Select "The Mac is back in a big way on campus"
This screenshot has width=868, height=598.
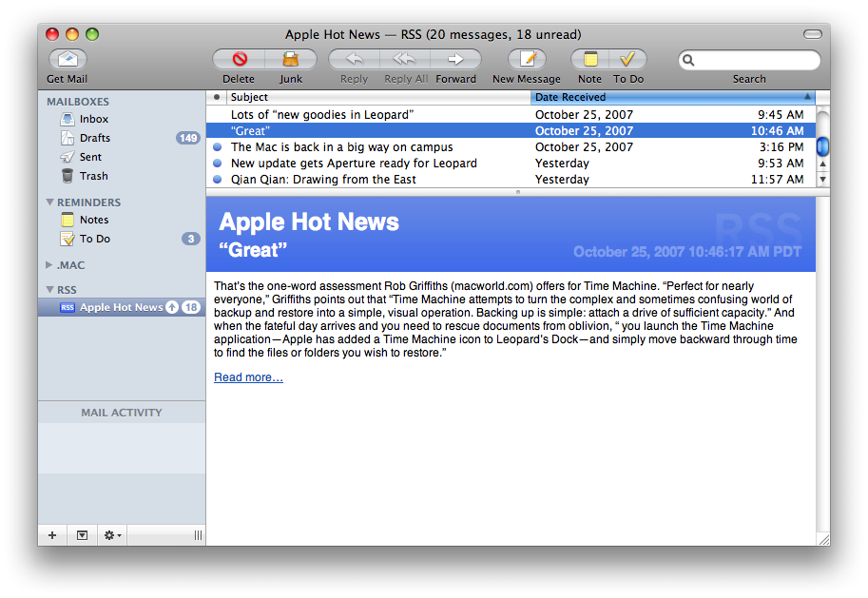pyautogui.click(x=511, y=146)
